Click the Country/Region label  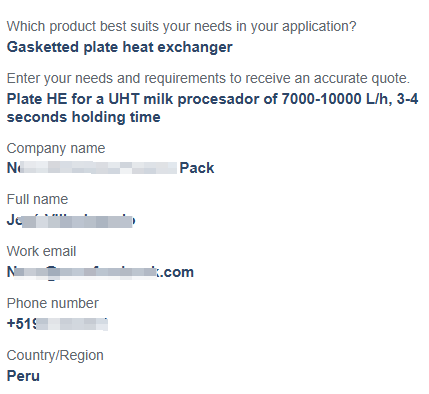pyautogui.click(x=55, y=356)
